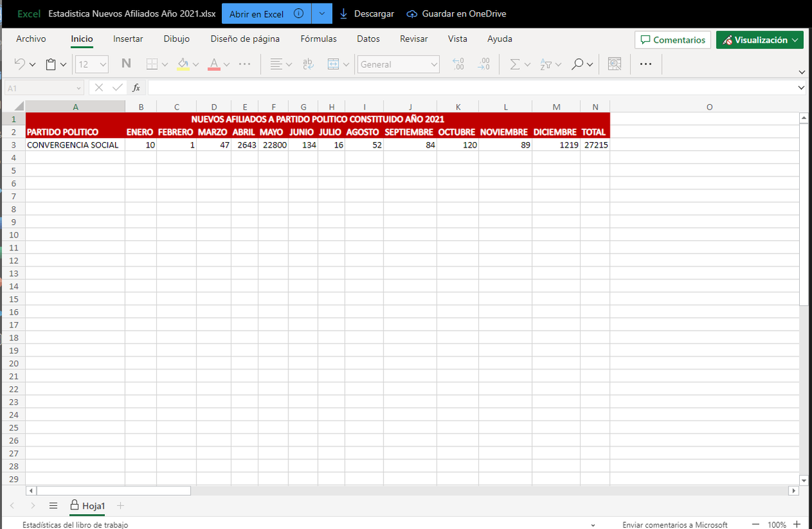Select column O header
Viewport: 812px width, 529px height.
(708, 106)
